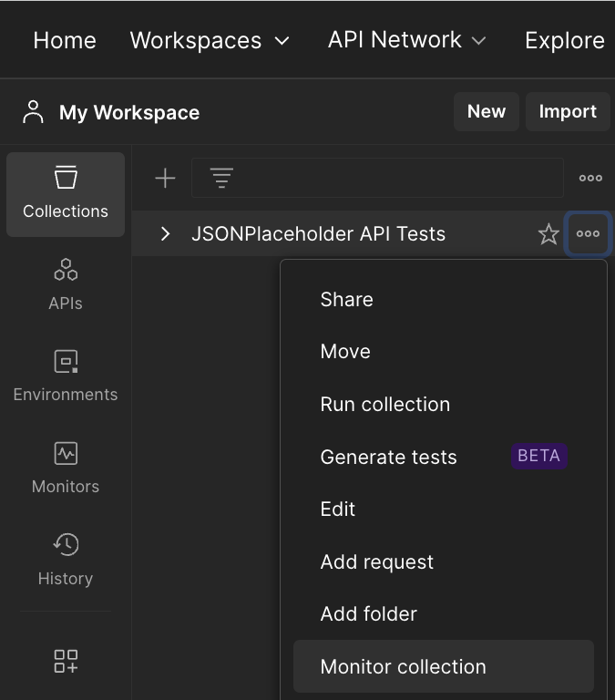Viewport: 615px width, 700px height.
Task: Click the plus icon to create collection
Action: pos(165,179)
